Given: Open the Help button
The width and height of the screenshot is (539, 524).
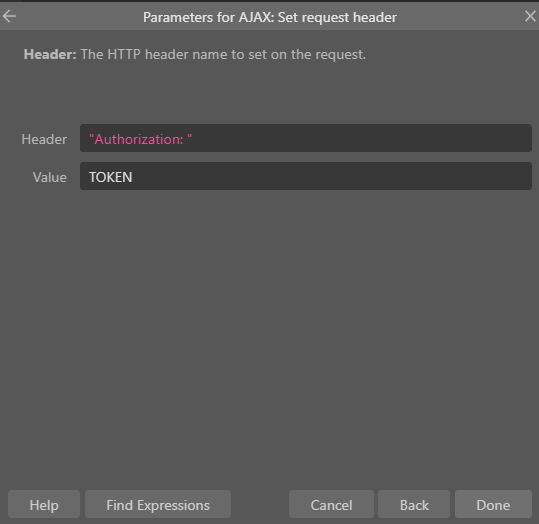Looking at the screenshot, I should (44, 504).
